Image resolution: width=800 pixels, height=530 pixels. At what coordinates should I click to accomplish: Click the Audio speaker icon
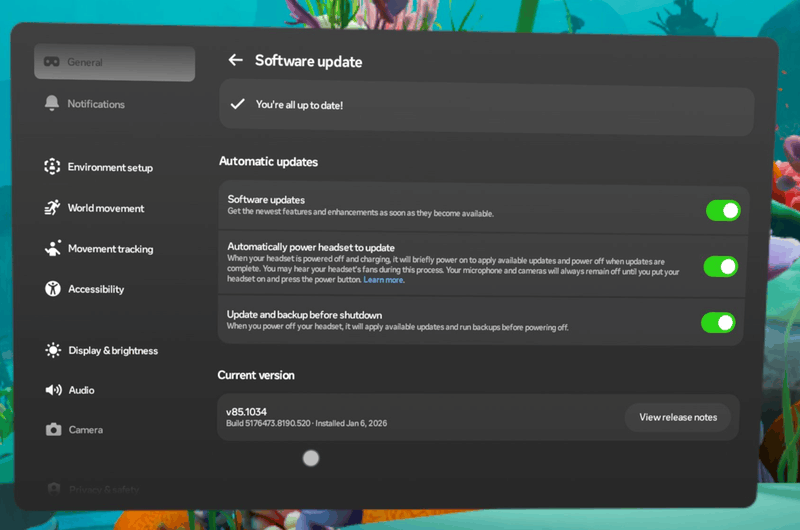click(54, 390)
